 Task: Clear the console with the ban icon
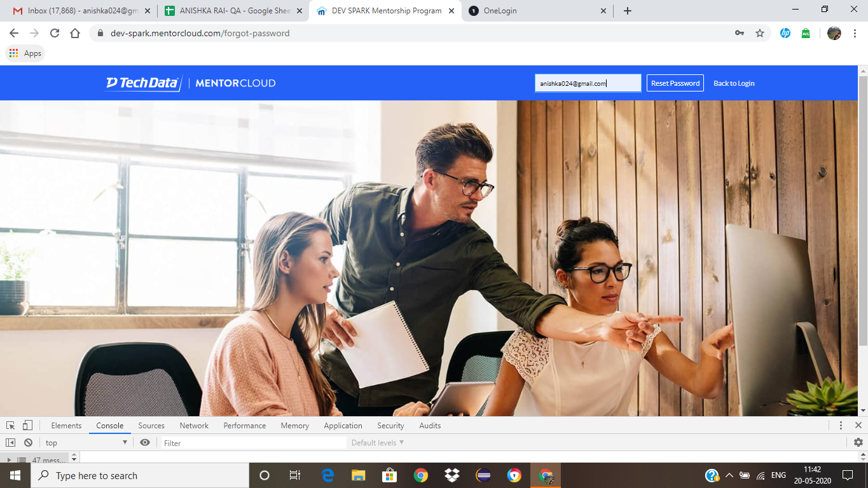(x=28, y=443)
